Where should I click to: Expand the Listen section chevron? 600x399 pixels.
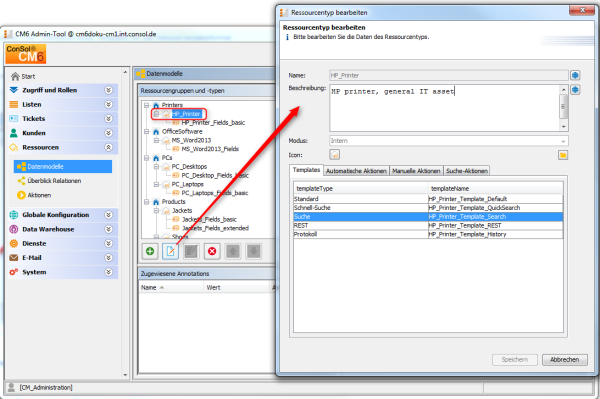(109, 104)
